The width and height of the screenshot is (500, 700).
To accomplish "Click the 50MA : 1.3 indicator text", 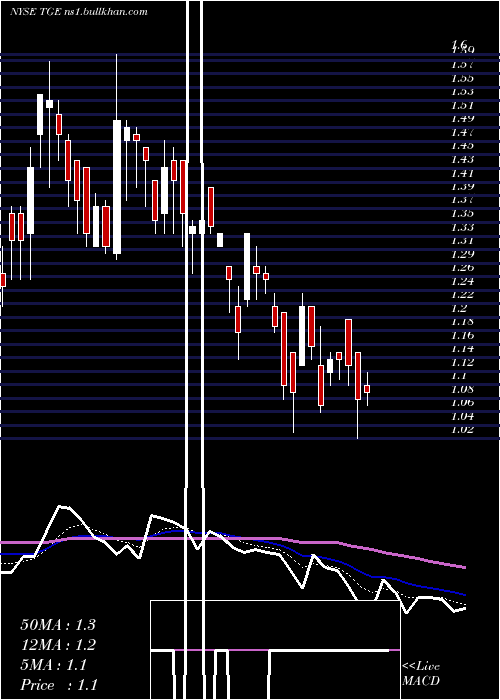I will click(58, 625).
